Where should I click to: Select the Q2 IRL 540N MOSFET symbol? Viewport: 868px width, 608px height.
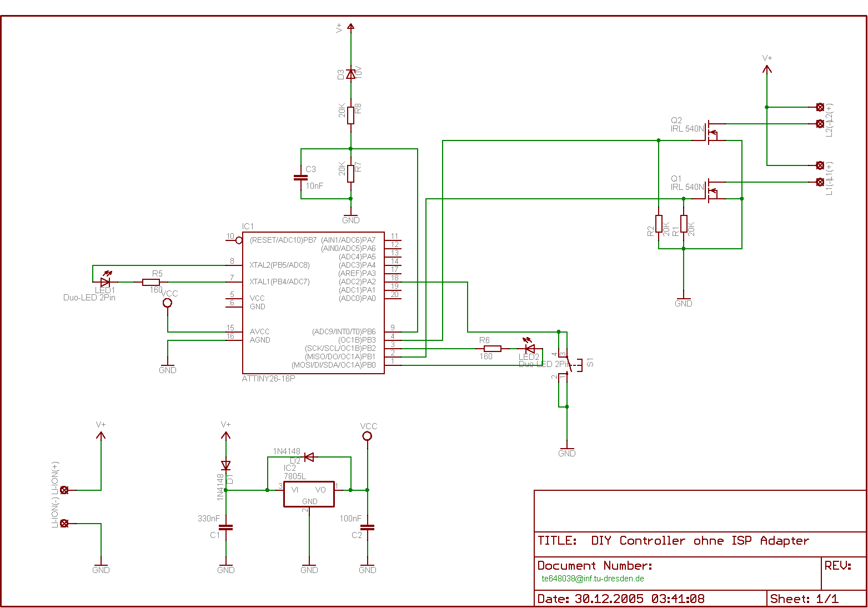click(713, 132)
